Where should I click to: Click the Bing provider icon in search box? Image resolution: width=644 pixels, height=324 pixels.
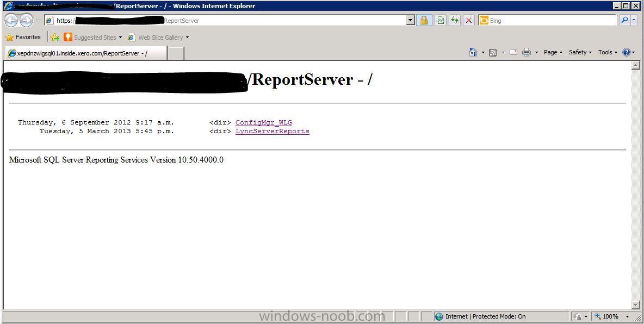click(484, 21)
